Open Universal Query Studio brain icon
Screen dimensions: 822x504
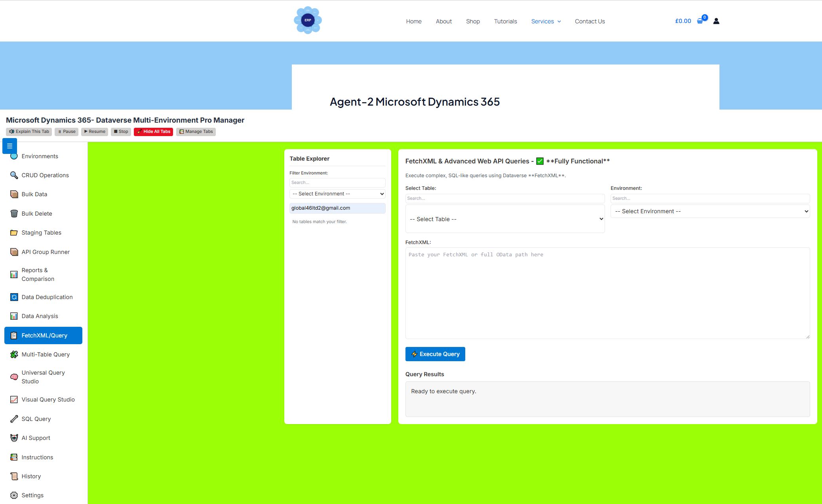click(x=14, y=377)
